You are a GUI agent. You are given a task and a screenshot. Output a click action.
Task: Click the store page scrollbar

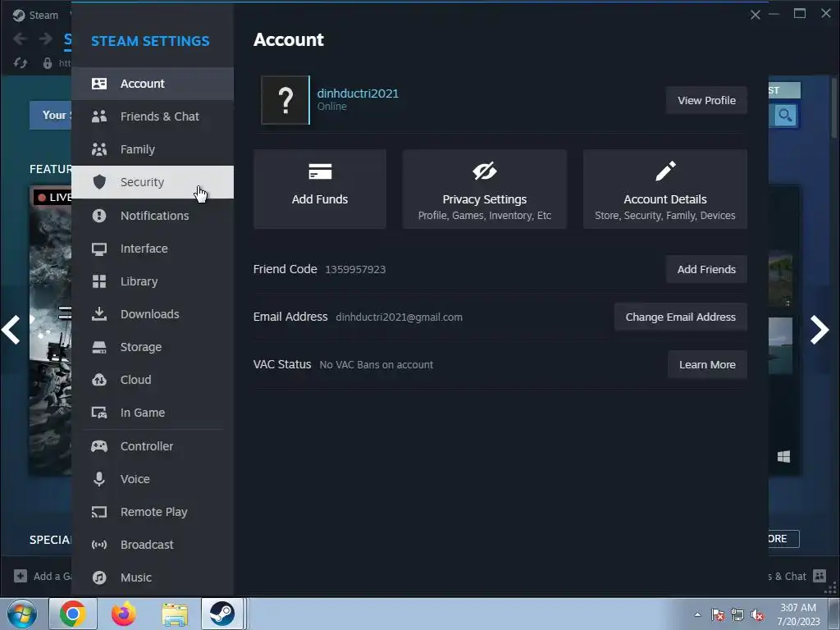coord(834,107)
